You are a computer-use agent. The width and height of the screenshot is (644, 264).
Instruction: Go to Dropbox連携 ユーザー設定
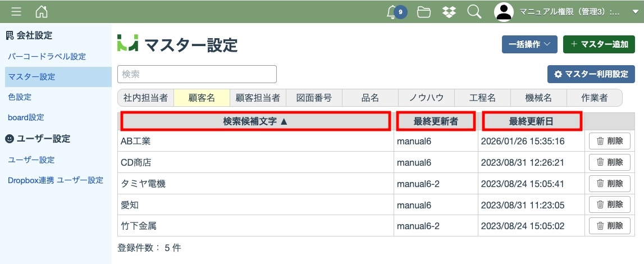tap(56, 180)
